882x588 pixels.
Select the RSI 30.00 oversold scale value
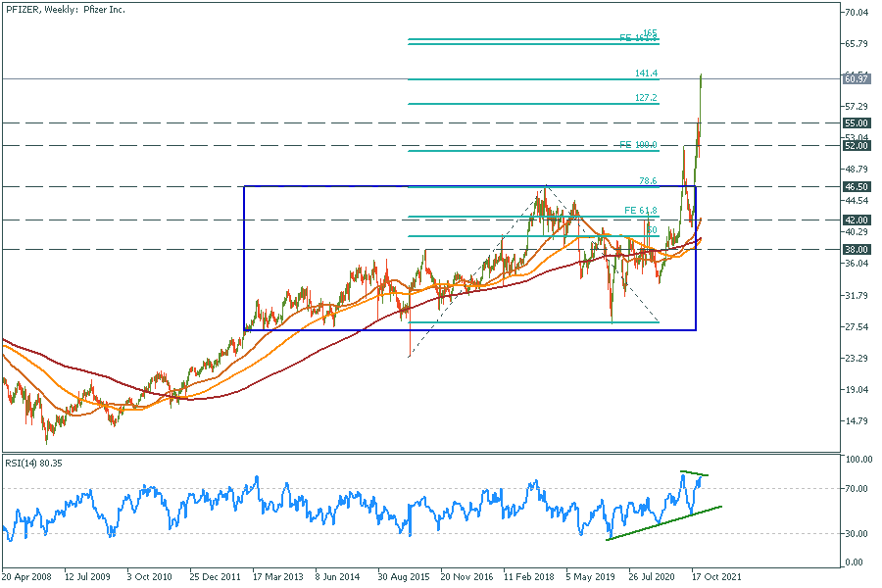click(857, 533)
